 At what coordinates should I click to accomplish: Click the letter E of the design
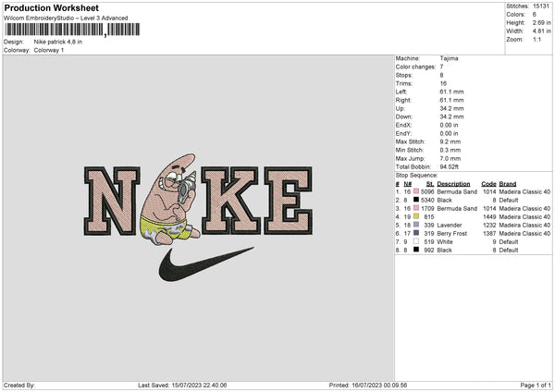pyautogui.click(x=289, y=201)
